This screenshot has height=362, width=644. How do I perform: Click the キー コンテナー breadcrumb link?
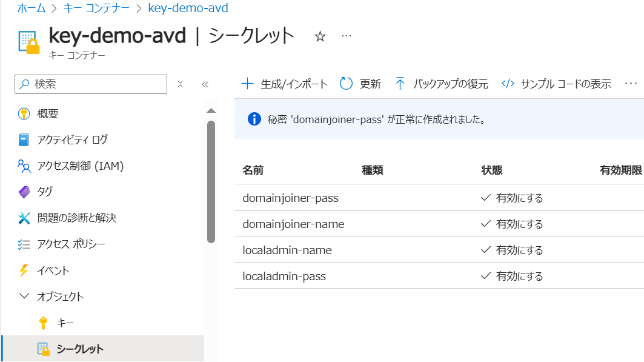point(96,8)
